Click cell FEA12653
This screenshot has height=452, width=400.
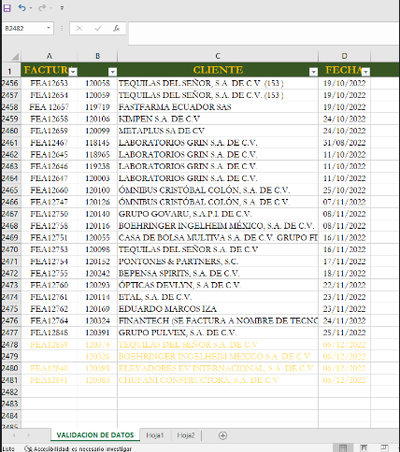[x=49, y=83]
